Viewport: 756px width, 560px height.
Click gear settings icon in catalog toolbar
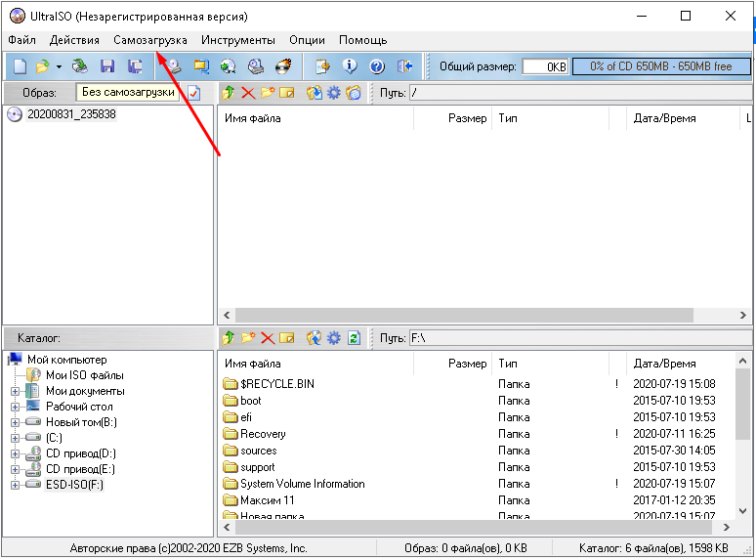pos(334,338)
